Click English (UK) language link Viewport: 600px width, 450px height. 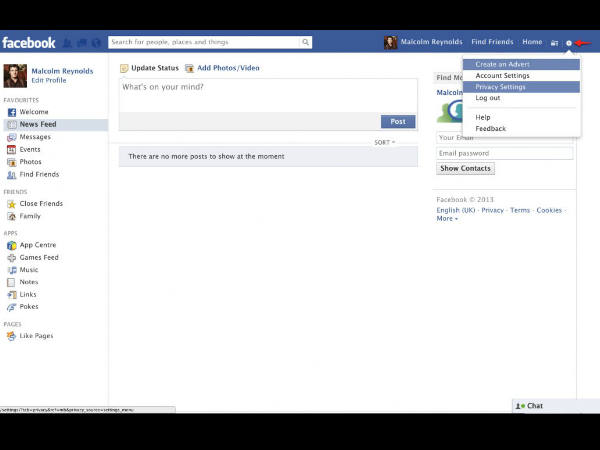pyautogui.click(x=456, y=210)
